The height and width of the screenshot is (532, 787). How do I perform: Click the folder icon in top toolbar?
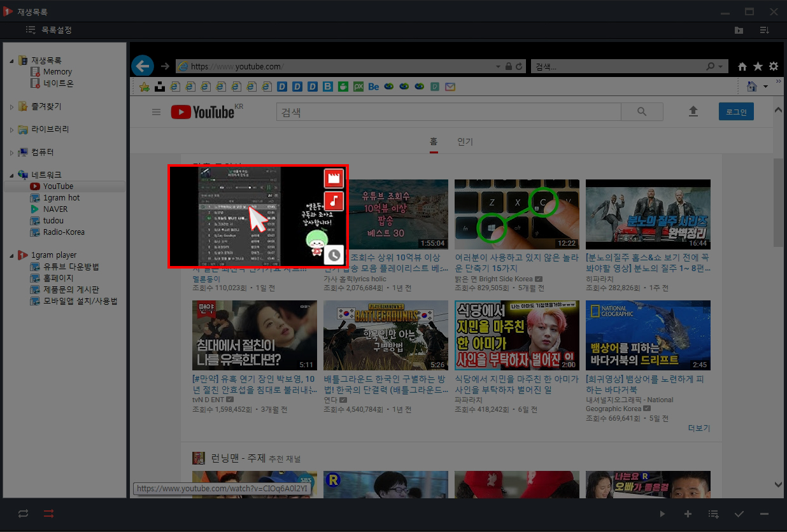[x=739, y=30]
